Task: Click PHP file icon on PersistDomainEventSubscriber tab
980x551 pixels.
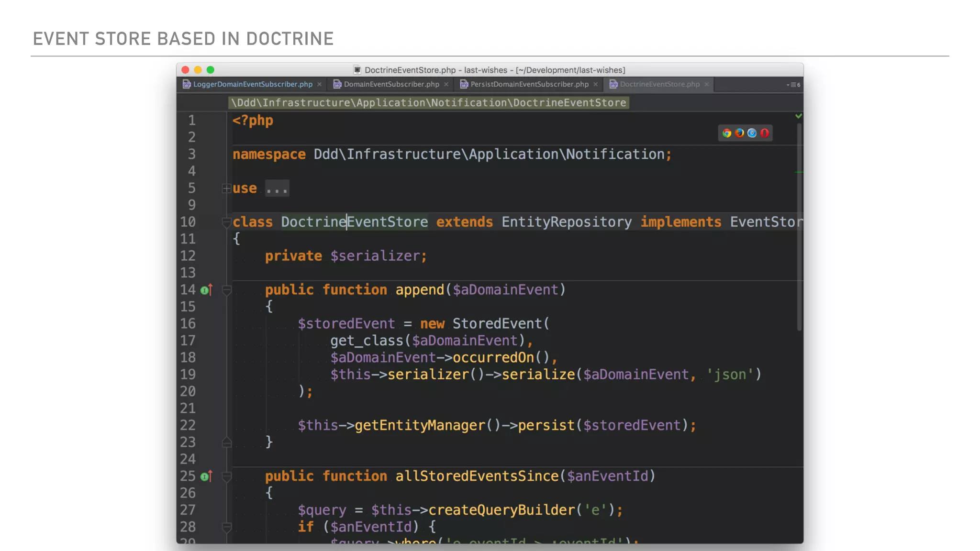Action: 464,84
